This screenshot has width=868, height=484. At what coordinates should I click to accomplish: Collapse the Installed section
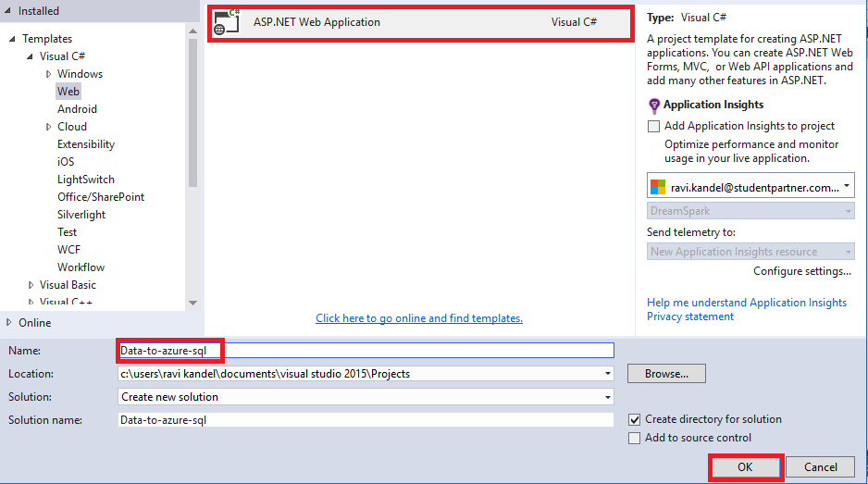click(x=7, y=10)
